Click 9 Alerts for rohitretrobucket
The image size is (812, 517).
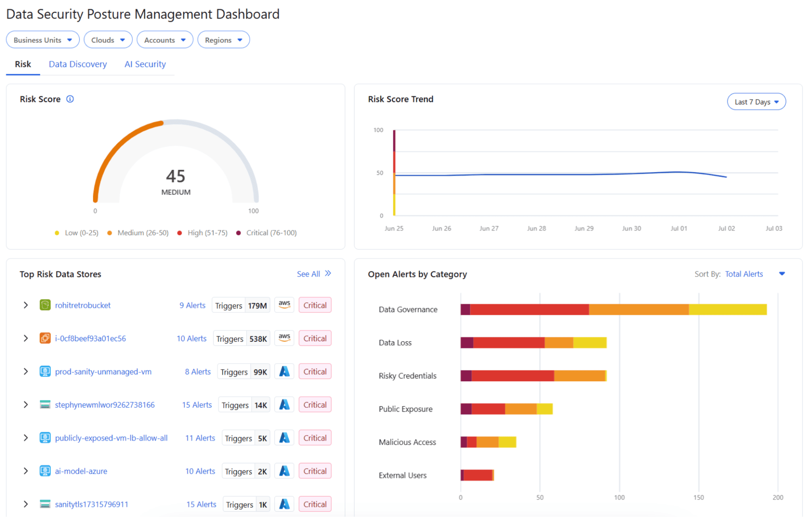192,305
